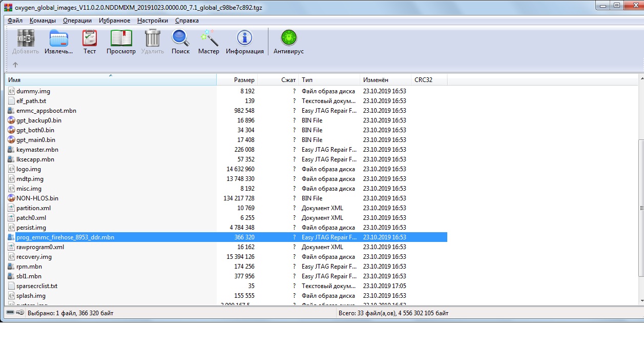644x346 pixels.
Task: Click the Извлечь (Extract) toolbar icon
Action: (x=58, y=39)
